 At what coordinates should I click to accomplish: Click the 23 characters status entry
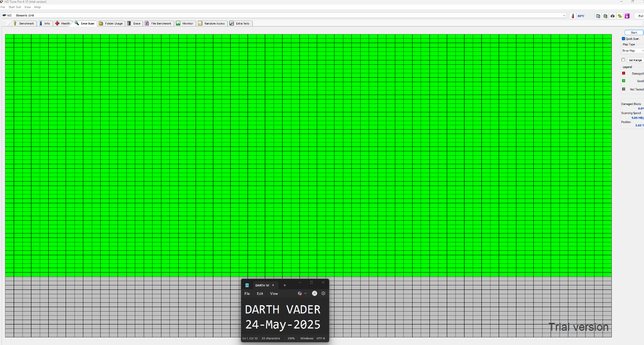[x=270, y=338]
